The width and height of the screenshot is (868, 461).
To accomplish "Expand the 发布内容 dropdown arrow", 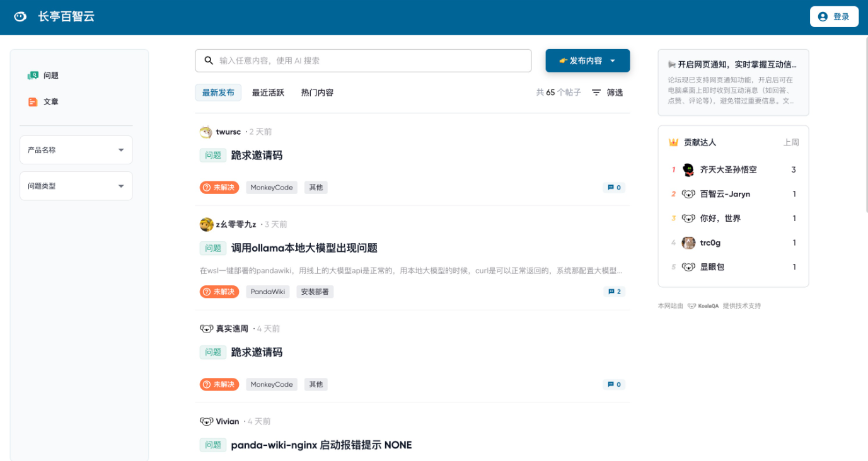I will coord(612,60).
